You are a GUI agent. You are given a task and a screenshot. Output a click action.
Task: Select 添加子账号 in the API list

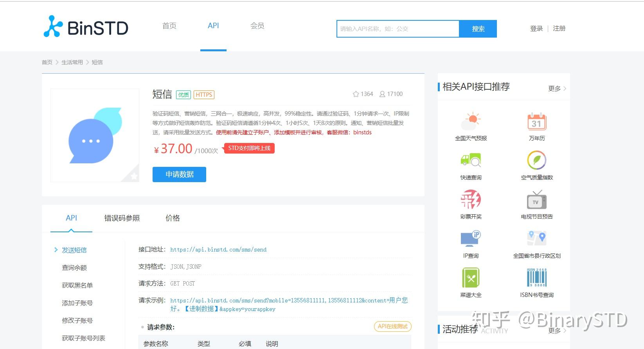[x=77, y=303]
